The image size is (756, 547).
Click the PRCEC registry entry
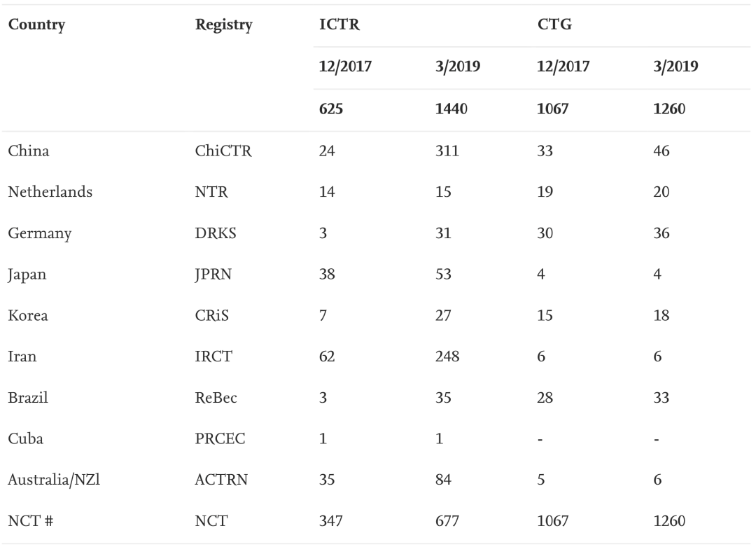point(220,438)
